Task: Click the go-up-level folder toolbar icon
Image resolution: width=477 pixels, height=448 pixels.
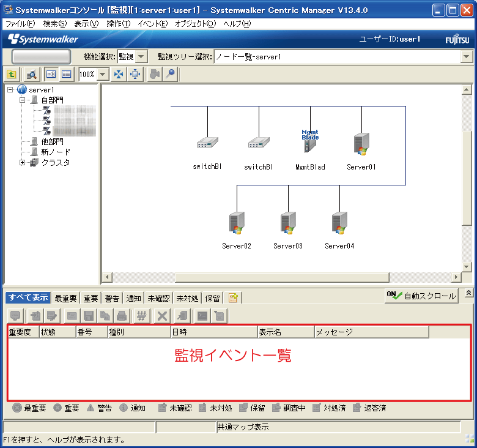Action: point(12,74)
